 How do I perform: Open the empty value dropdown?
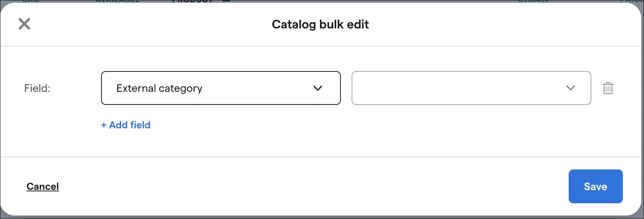471,88
